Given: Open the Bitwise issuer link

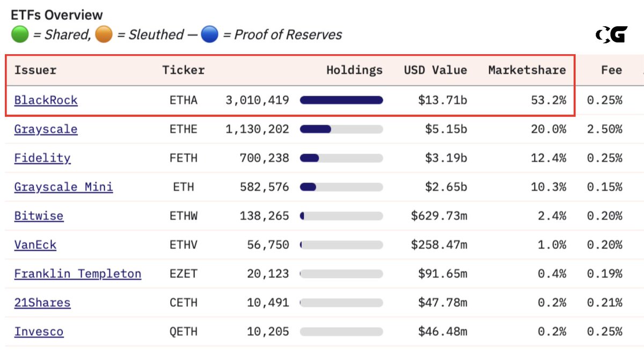Looking at the screenshot, I should pyautogui.click(x=39, y=216).
